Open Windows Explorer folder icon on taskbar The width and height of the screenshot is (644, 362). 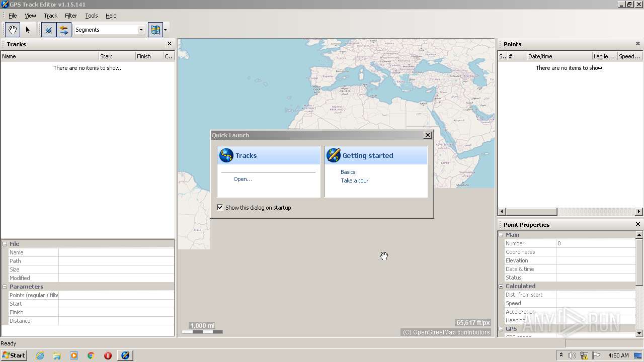(57, 355)
